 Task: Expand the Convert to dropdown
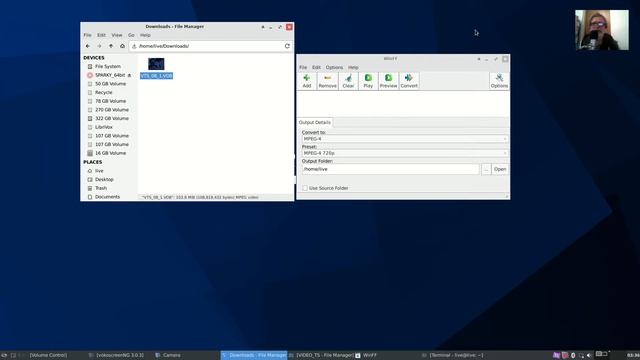[405, 139]
